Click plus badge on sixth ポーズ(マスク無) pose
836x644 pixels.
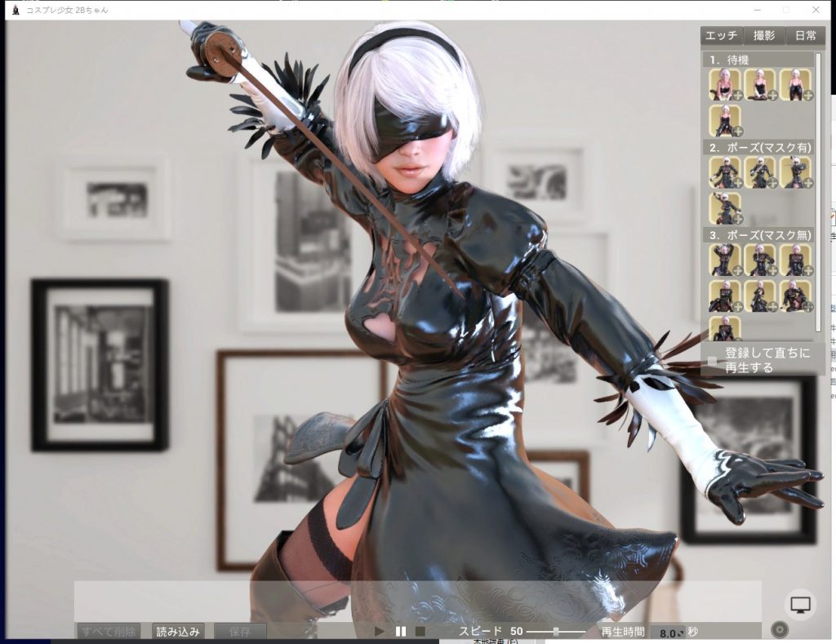point(807,307)
